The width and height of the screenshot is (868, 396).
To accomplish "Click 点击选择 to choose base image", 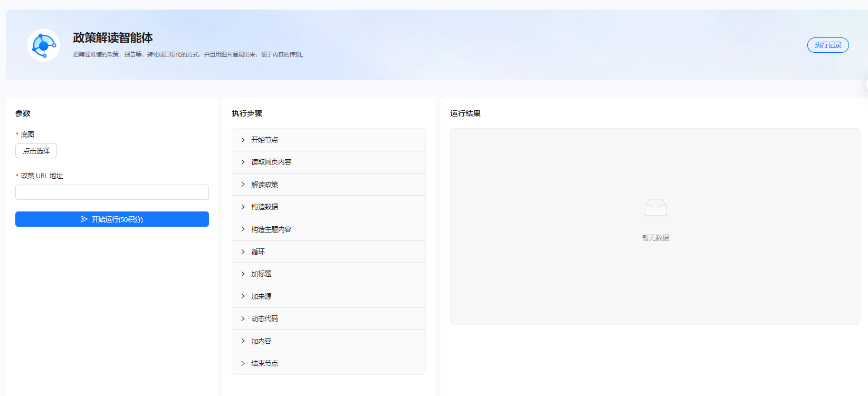I will (x=36, y=151).
